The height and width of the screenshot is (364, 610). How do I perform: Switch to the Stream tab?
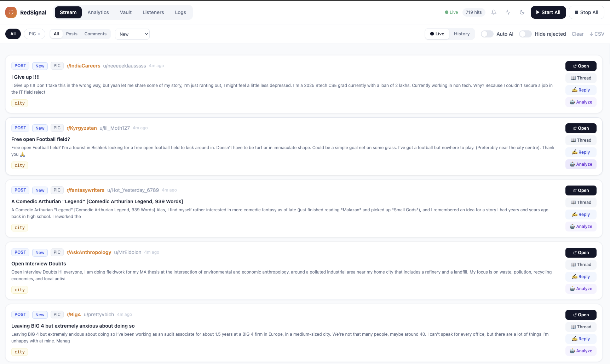coord(68,12)
